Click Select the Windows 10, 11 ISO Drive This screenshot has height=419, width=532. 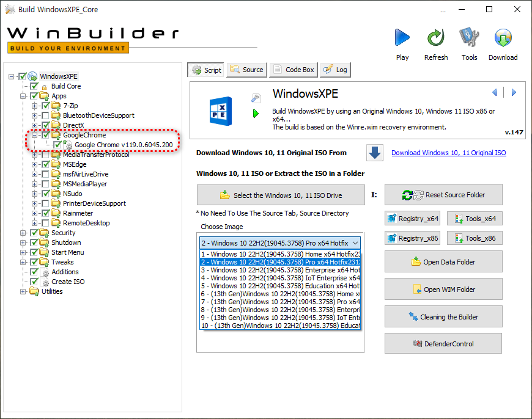coord(281,195)
